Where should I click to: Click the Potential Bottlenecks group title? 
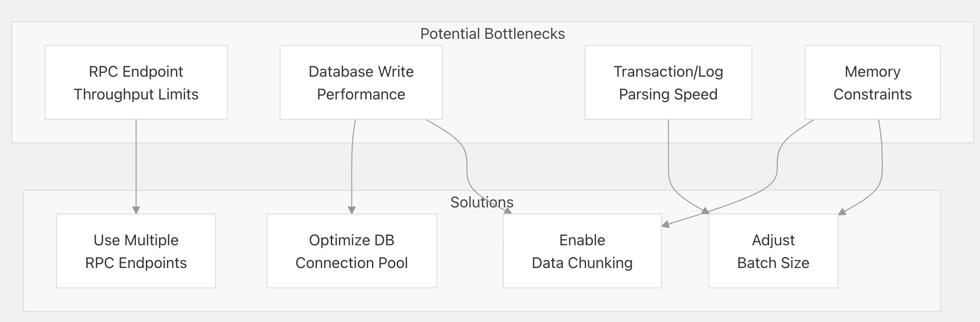(x=492, y=34)
